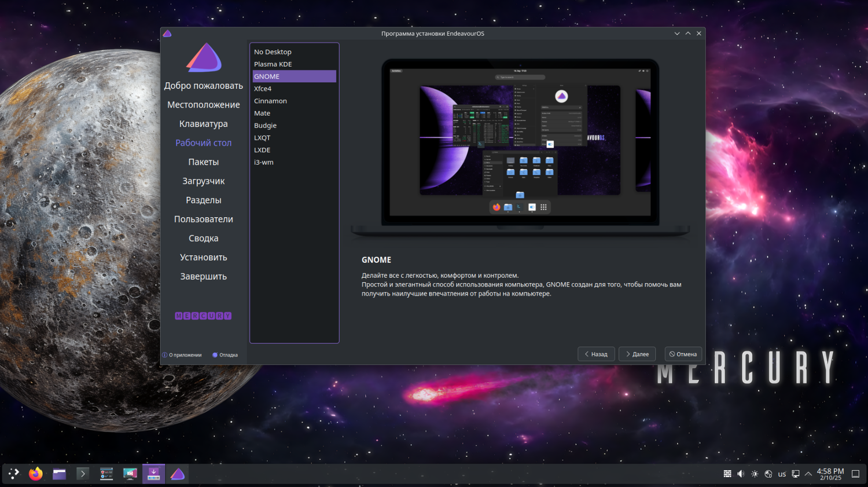The image size is (868, 487).
Task: Select 'No Desktop' in the desktop list
Action: (295, 52)
